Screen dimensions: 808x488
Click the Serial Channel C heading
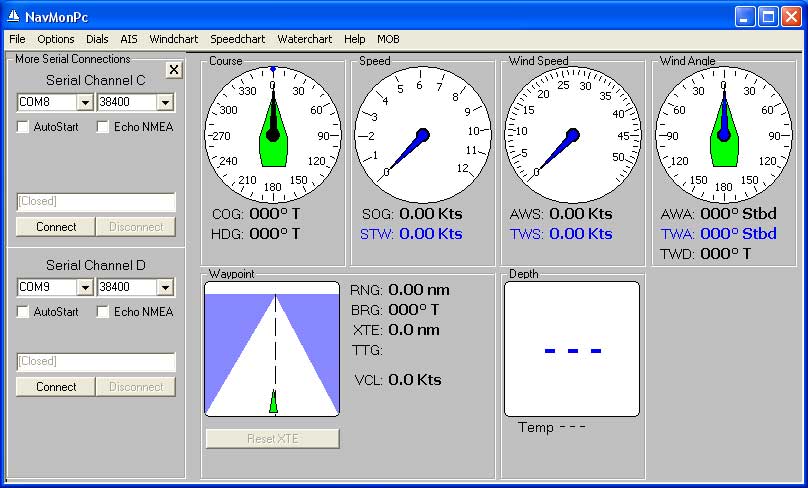pos(95,80)
